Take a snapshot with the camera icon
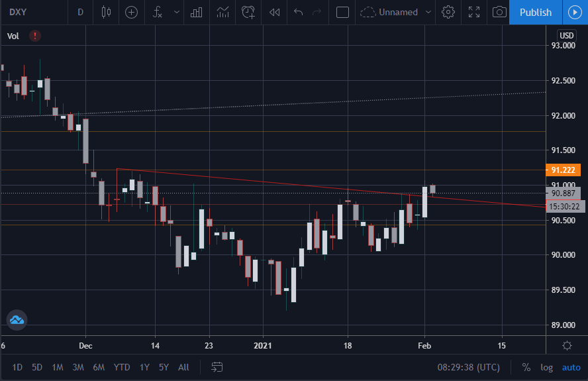Image resolution: width=588 pixels, height=381 pixels. pos(499,12)
